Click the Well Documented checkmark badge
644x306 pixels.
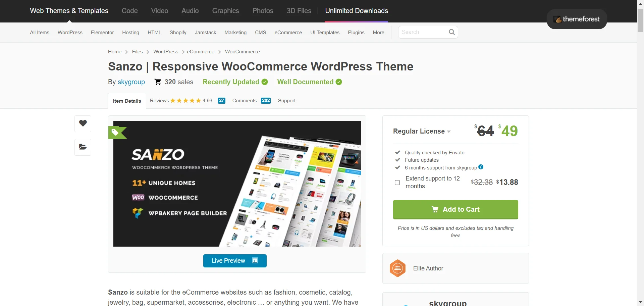pyautogui.click(x=339, y=82)
